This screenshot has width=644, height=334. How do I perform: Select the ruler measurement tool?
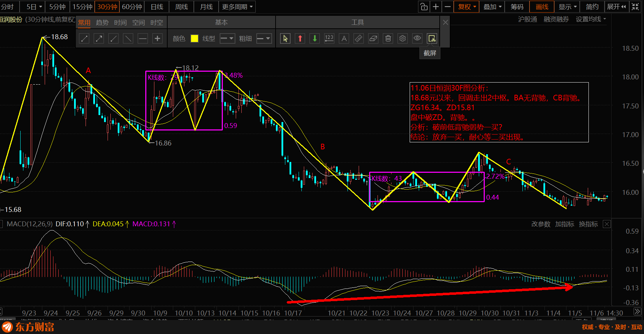tap(359, 38)
